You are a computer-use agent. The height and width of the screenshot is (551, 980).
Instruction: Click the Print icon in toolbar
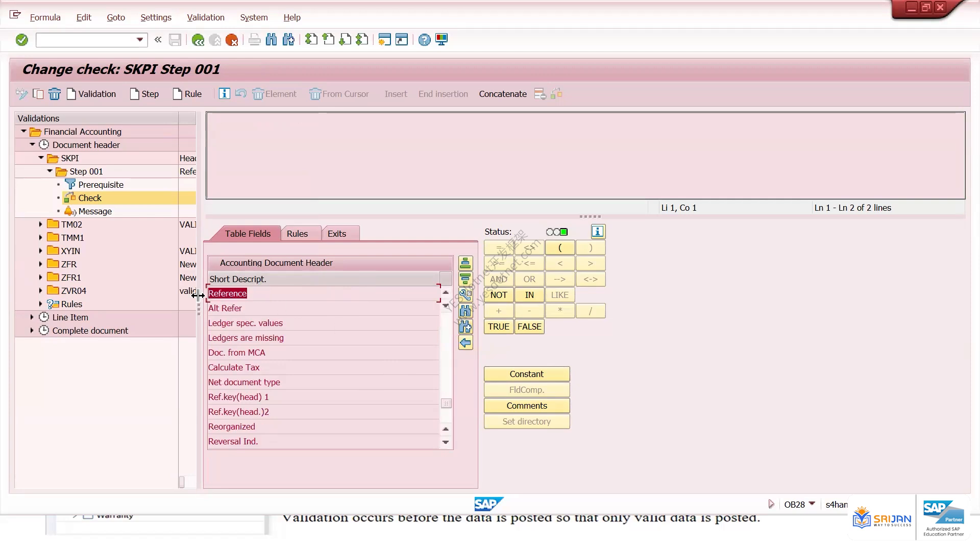click(254, 40)
